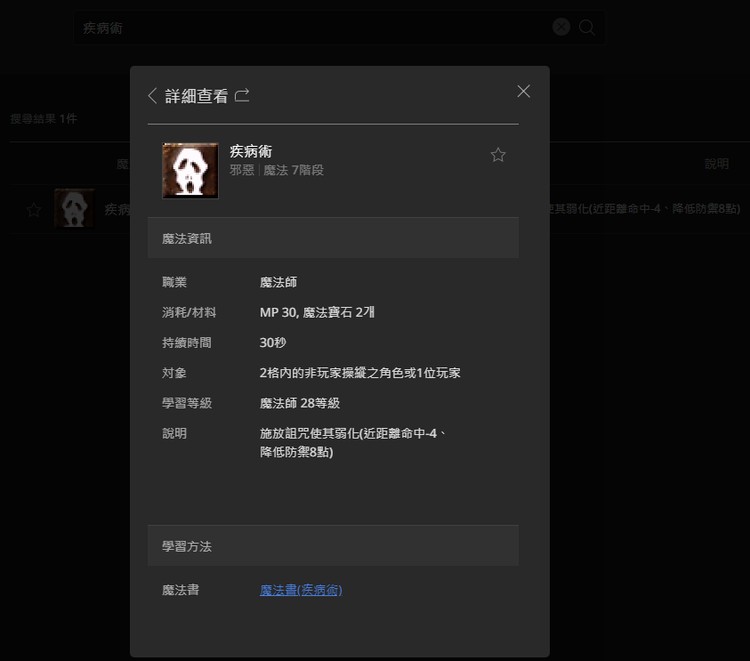Click the target text 2格內的非玩家操縱之角色或1位玩家
This screenshot has width=750, height=661.
click(360, 373)
